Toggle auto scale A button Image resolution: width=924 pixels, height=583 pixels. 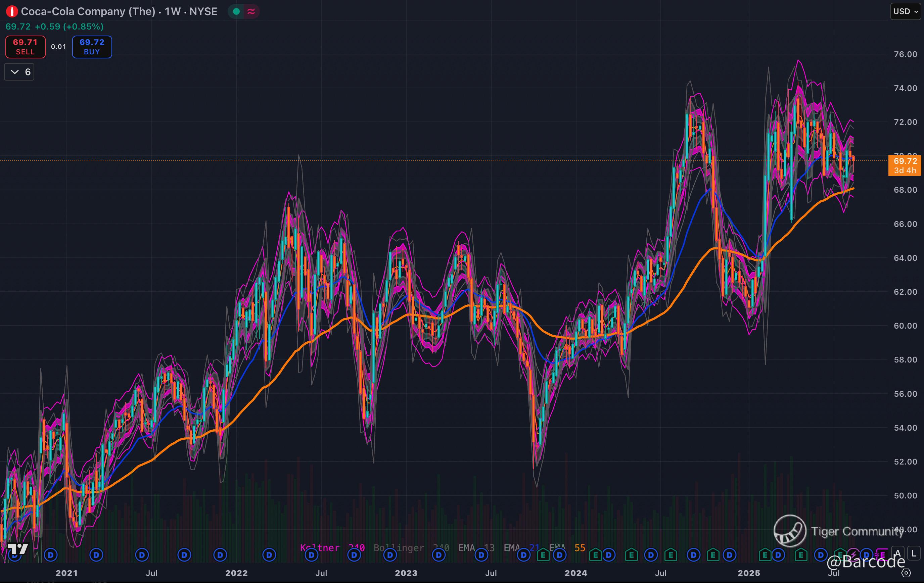point(897,553)
